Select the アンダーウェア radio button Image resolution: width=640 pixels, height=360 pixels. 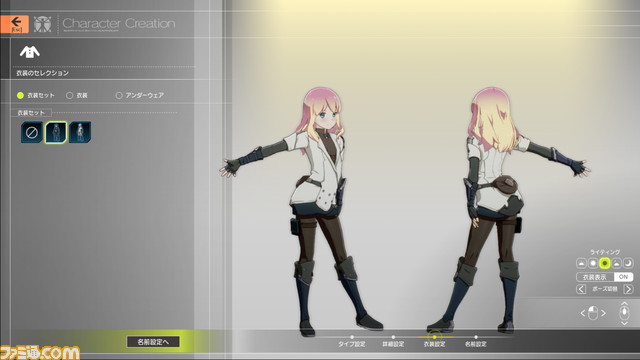pyautogui.click(x=140, y=95)
